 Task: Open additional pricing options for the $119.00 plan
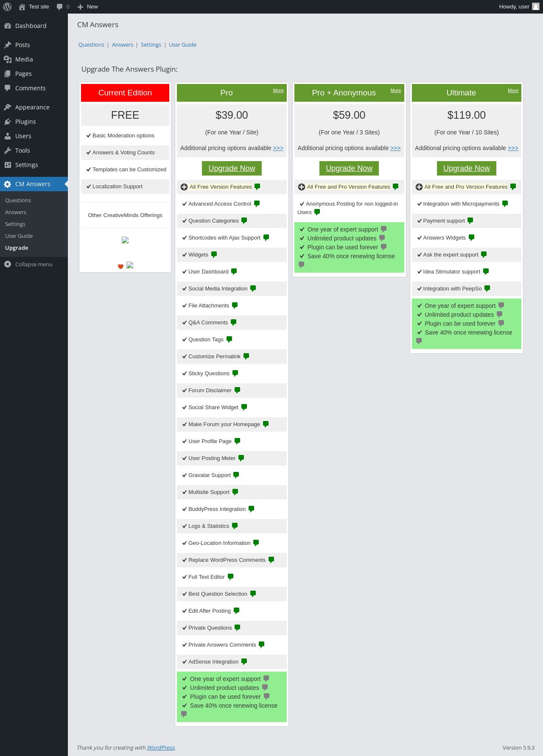tap(513, 148)
